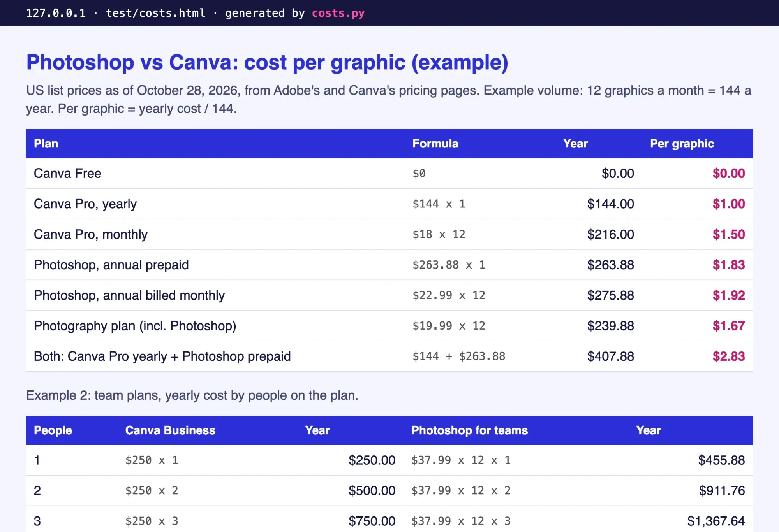Click the $500.00 Canva Business year value
Viewport: 779px width, 532px height.
(x=372, y=491)
